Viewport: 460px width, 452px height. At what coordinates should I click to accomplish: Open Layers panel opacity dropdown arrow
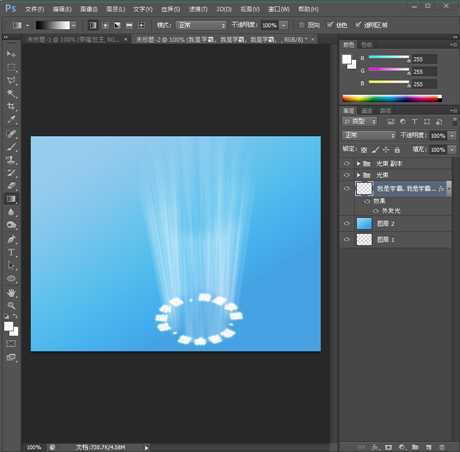pos(452,136)
